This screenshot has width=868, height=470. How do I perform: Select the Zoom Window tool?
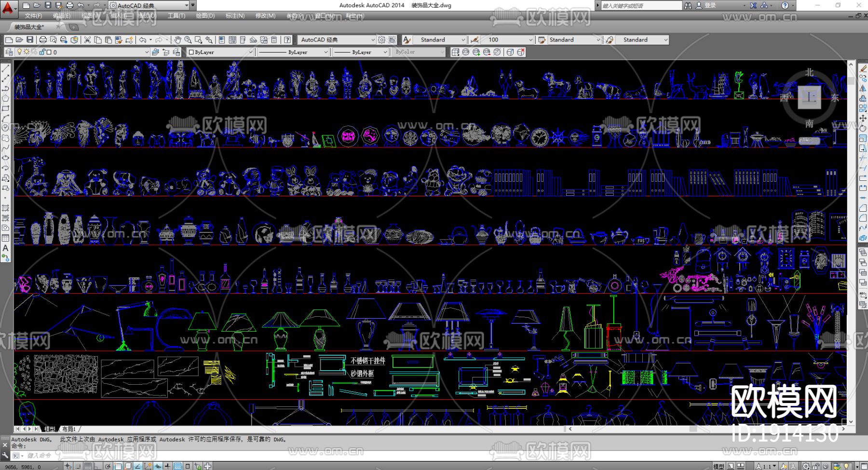click(x=198, y=40)
